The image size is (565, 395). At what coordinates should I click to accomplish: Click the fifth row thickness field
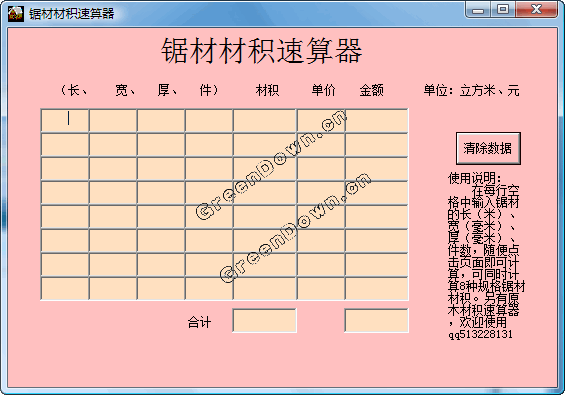pos(161,217)
